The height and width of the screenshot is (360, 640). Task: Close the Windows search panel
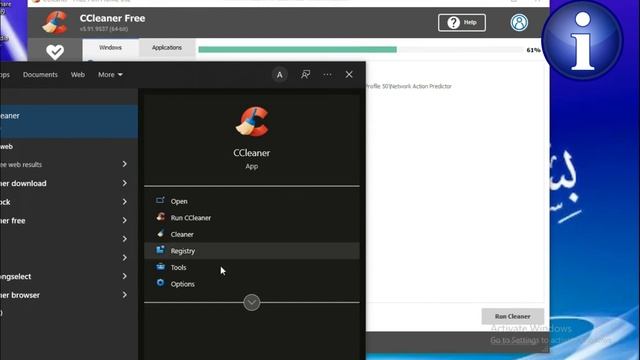click(349, 75)
